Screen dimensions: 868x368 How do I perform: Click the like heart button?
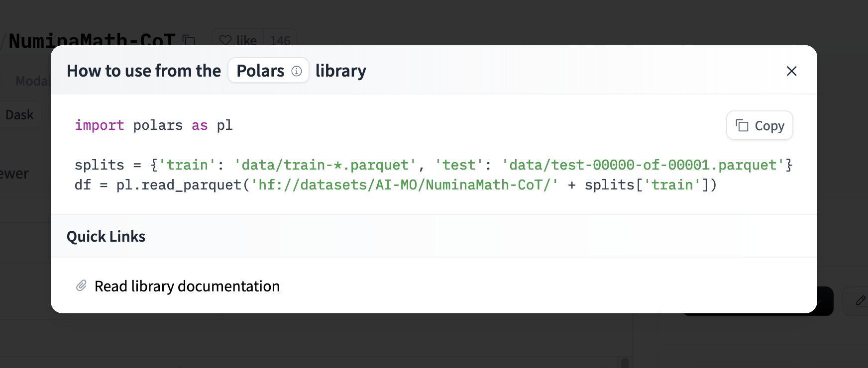(x=238, y=39)
